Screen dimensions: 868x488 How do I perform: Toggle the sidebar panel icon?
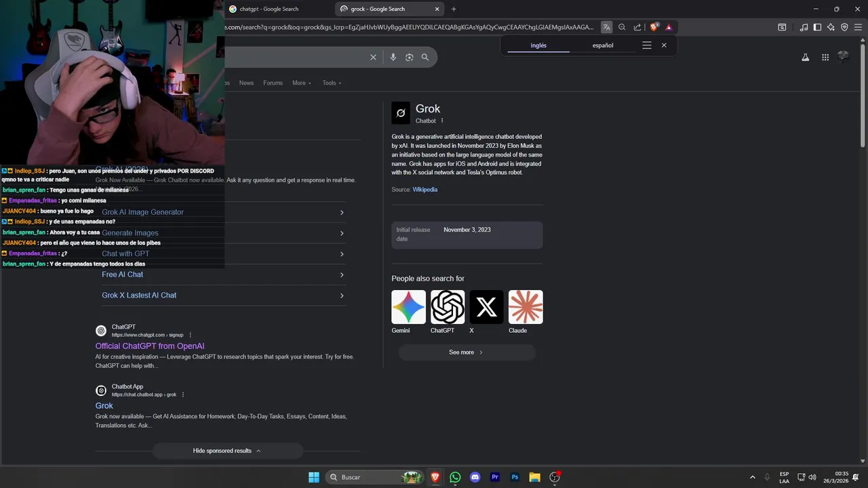point(817,27)
